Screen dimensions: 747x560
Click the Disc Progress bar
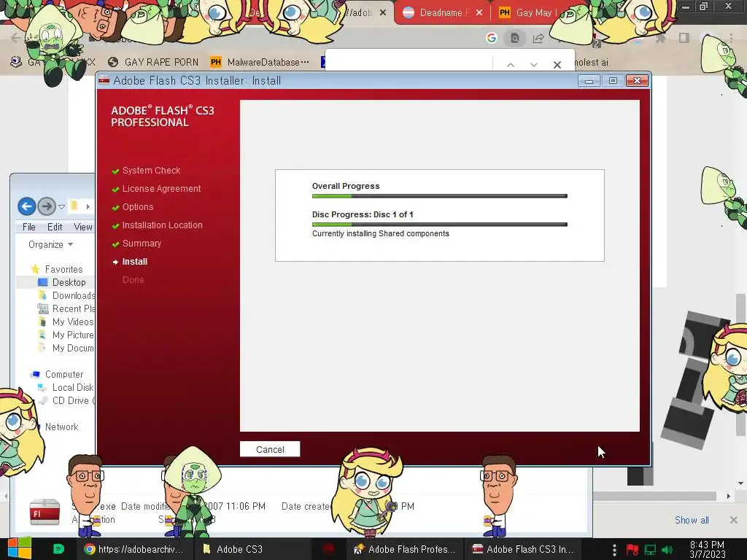click(439, 225)
